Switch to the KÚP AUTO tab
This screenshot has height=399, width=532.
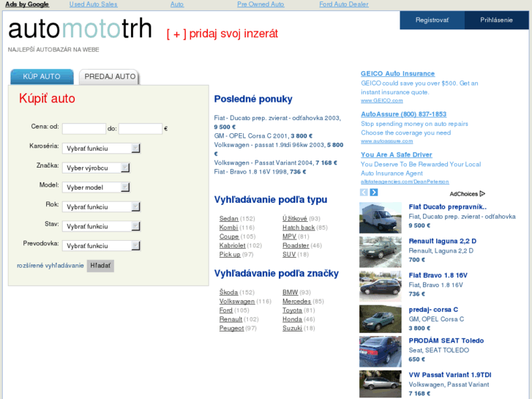42,76
